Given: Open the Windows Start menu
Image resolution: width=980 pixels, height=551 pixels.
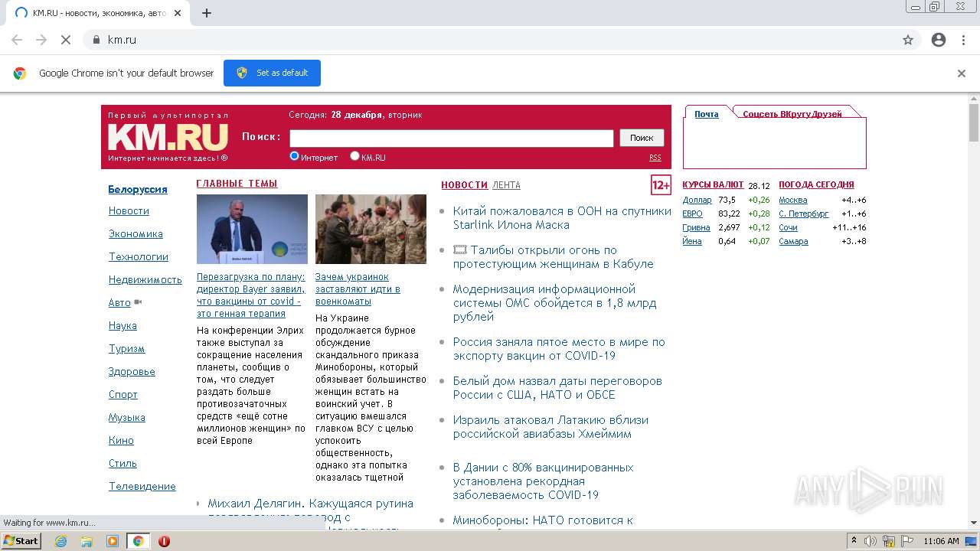Looking at the screenshot, I should click(x=21, y=541).
